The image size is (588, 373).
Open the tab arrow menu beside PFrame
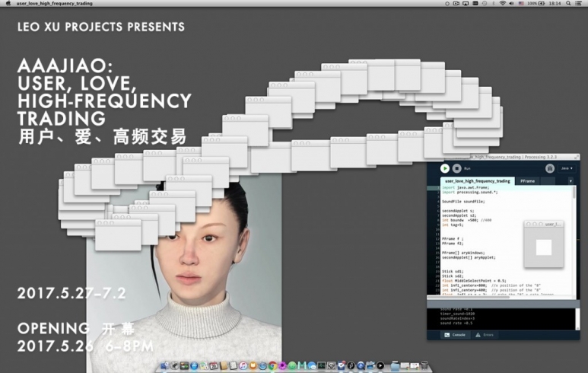571,181
